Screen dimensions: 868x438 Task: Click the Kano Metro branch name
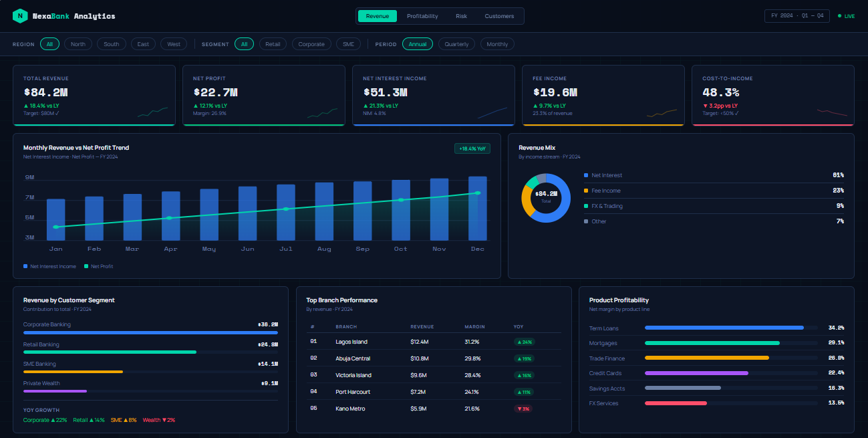[x=351, y=409]
